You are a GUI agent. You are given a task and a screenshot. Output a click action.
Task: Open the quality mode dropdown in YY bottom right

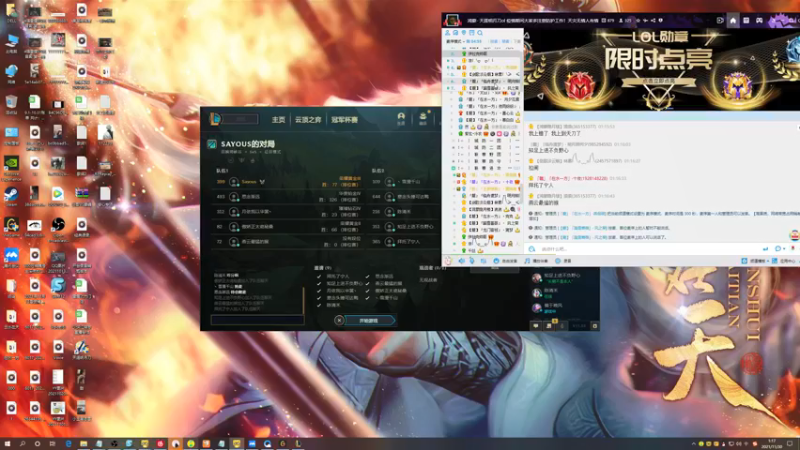(755, 261)
